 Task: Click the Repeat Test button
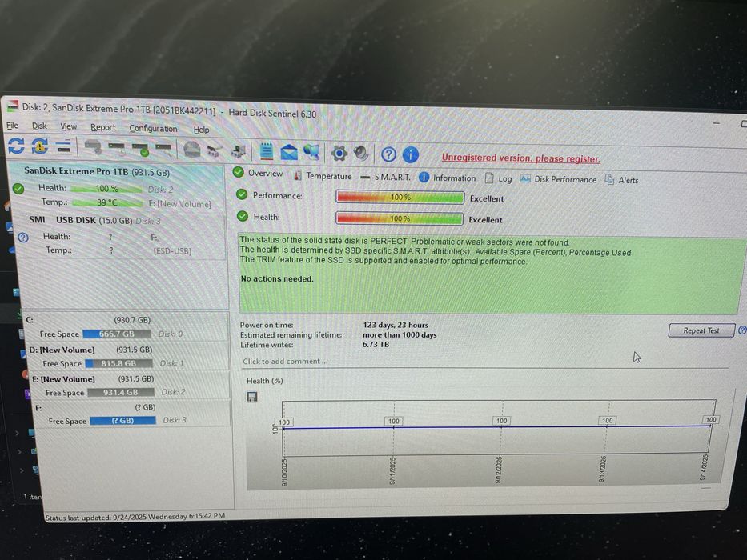click(x=701, y=330)
